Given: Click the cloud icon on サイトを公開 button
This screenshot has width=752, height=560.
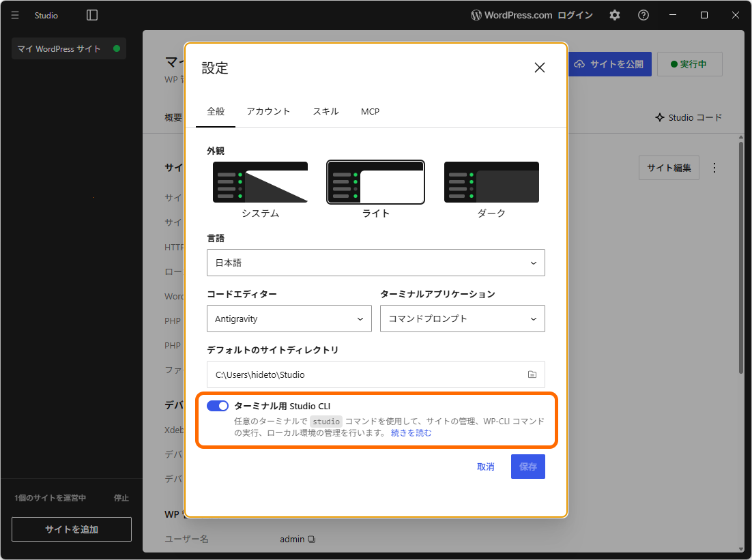Looking at the screenshot, I should [579, 64].
